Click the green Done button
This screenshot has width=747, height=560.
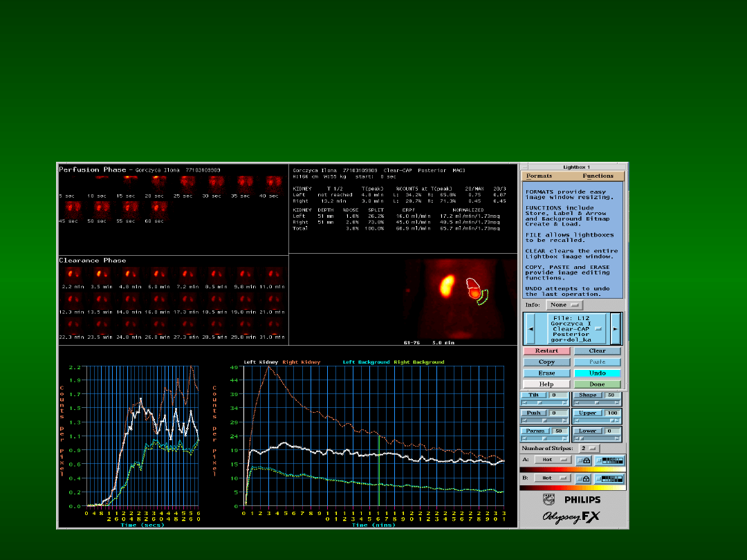click(x=597, y=384)
